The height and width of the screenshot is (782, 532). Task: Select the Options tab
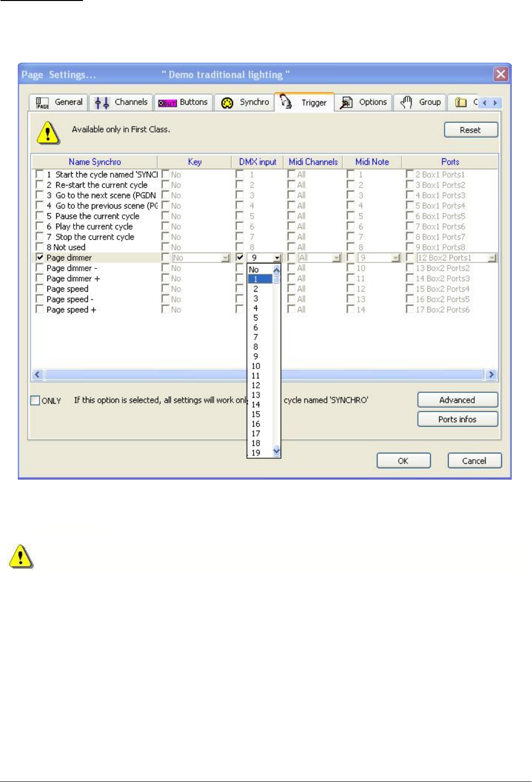point(363,102)
